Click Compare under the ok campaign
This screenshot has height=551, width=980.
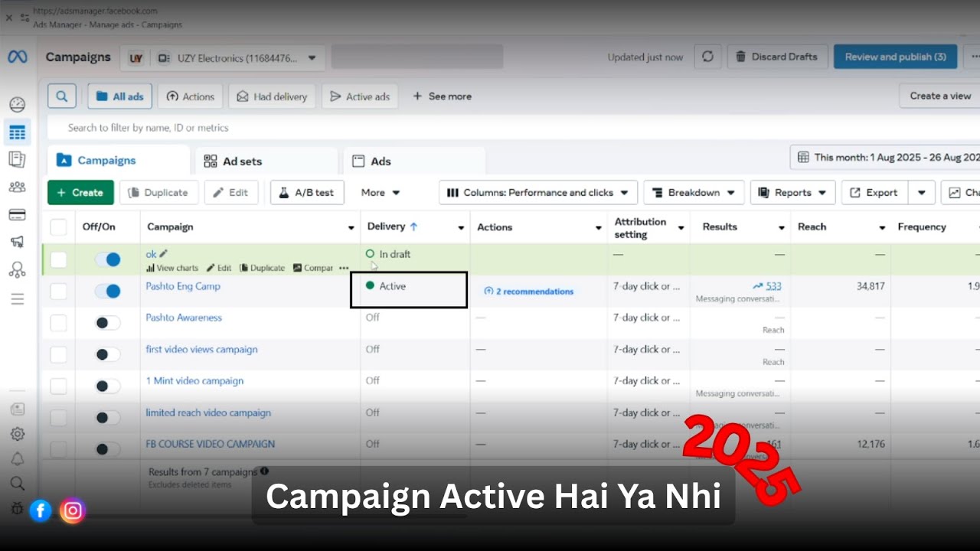313,268
